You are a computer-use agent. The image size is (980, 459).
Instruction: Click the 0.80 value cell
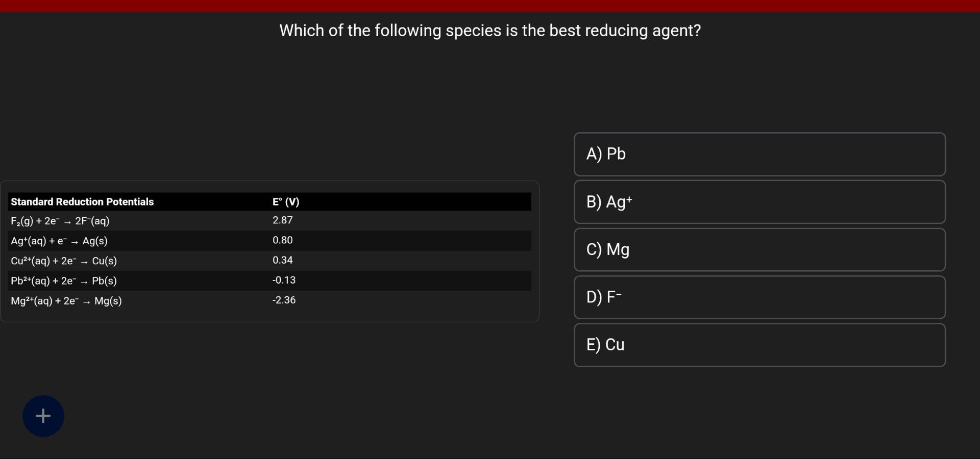tap(283, 240)
